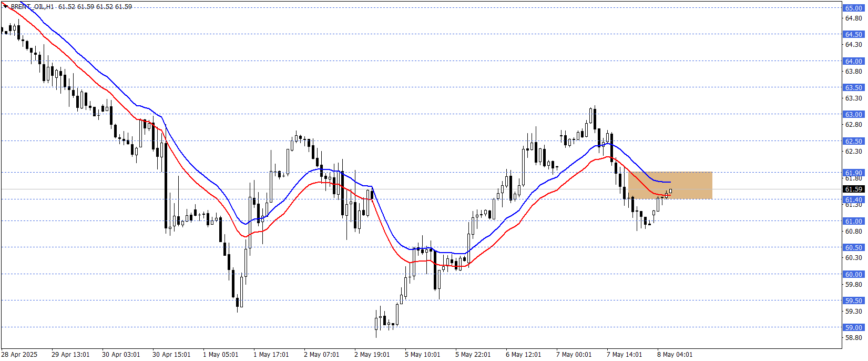Viewport: 868px width, 361px height.
Task: Click the 30 Apr 15:01 time label
Action: pyautogui.click(x=171, y=354)
